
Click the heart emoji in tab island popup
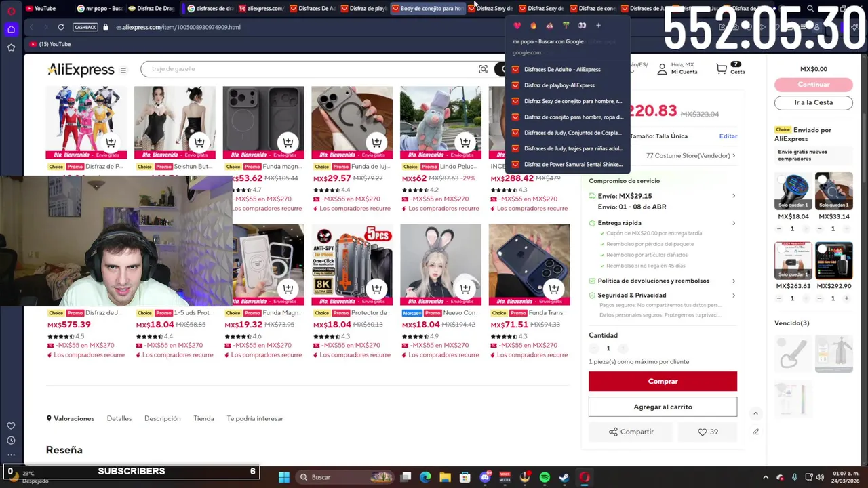pyautogui.click(x=517, y=26)
